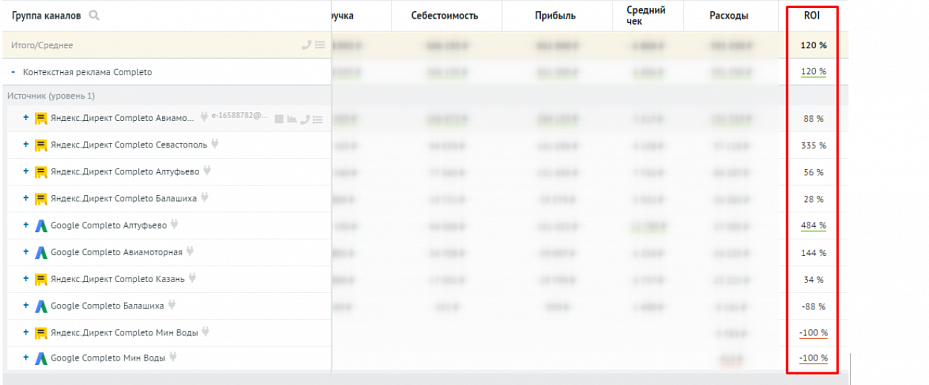929x385 pixels.
Task: Click the 484 % ROI value
Action: (x=813, y=226)
